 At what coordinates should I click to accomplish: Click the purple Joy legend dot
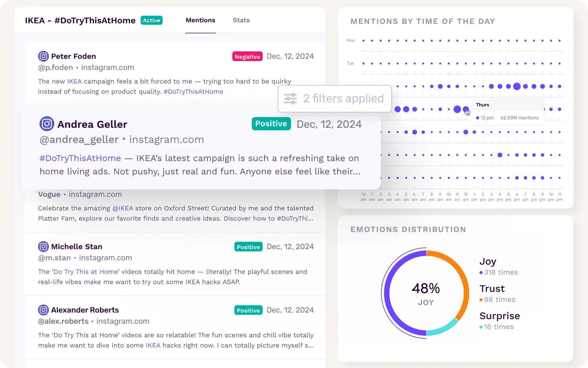coord(481,273)
